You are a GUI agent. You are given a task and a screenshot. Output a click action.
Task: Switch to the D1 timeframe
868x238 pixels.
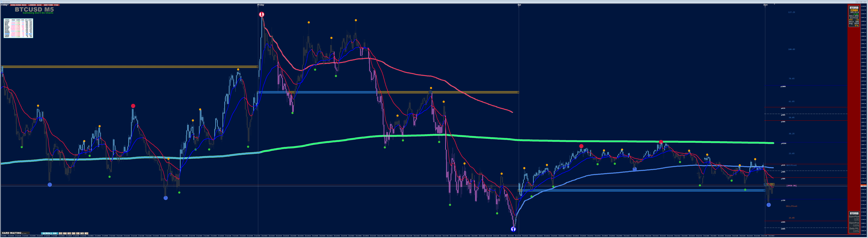pos(61,233)
